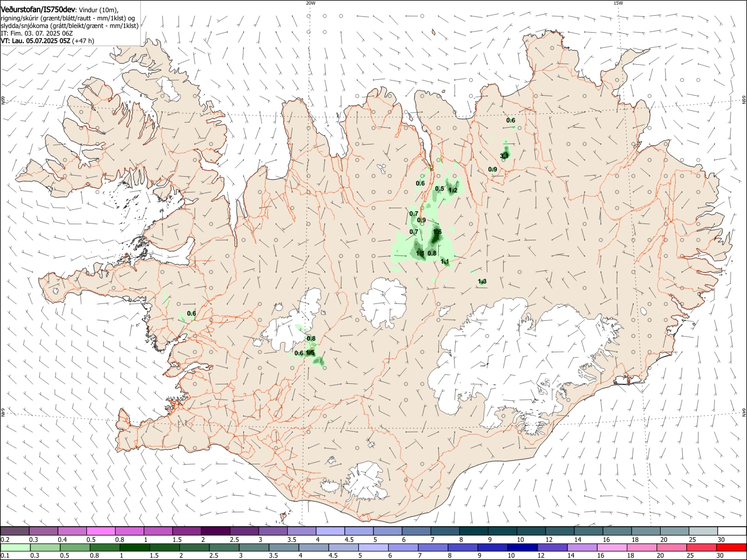Pick the lavender swatch labeled 4 in upper scale
The height and width of the screenshot is (560, 747).
pyautogui.click(x=330, y=531)
